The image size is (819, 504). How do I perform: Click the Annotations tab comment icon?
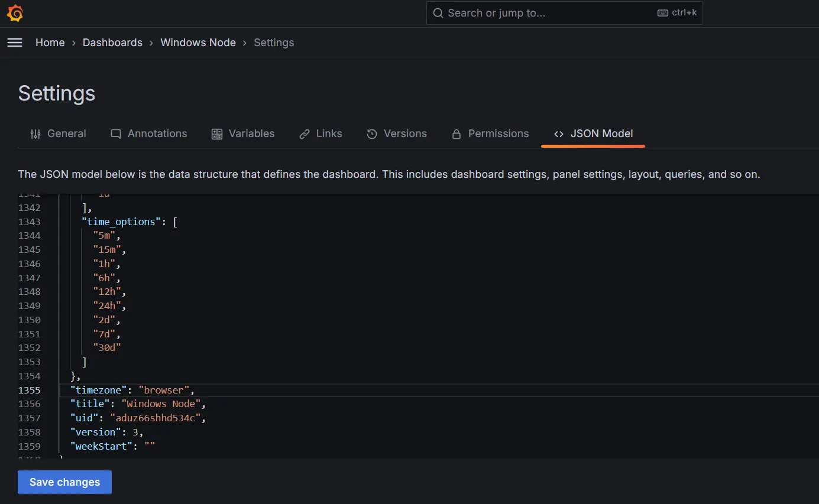116,134
